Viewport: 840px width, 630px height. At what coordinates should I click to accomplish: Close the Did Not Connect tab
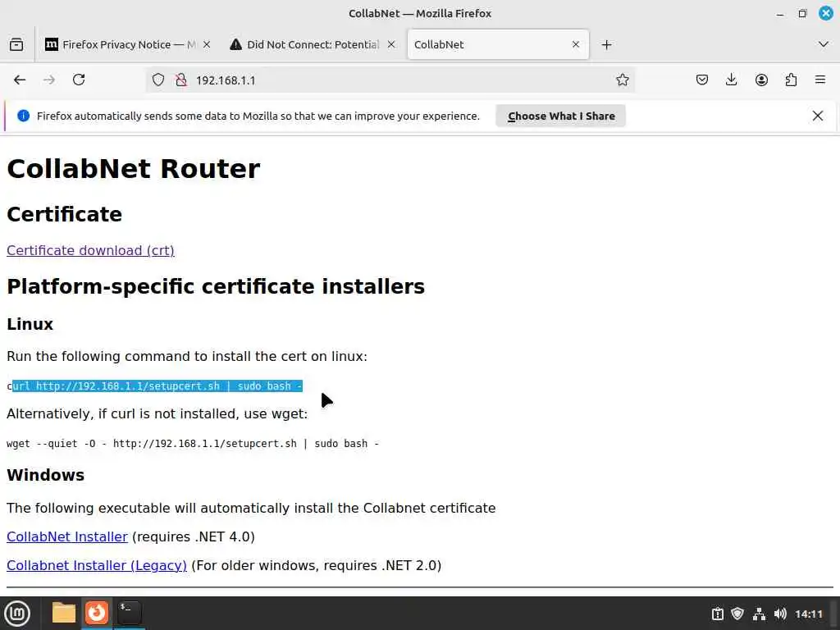click(391, 44)
